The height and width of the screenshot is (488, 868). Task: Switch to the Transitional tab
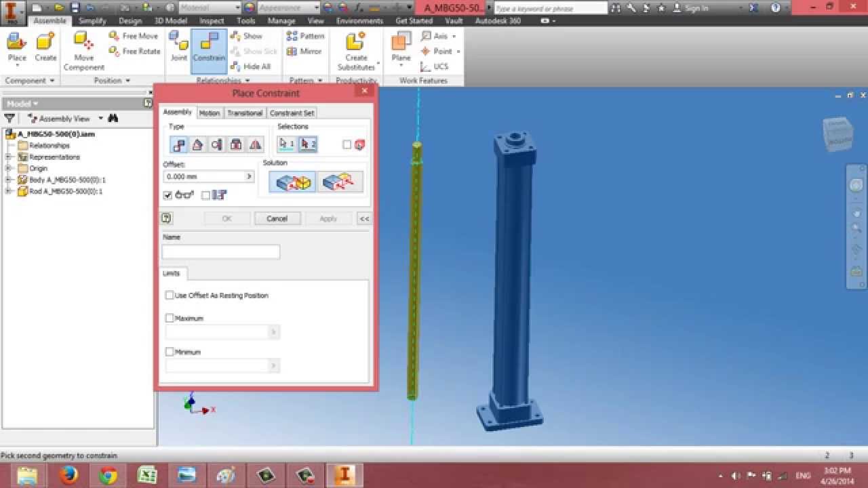pyautogui.click(x=244, y=113)
